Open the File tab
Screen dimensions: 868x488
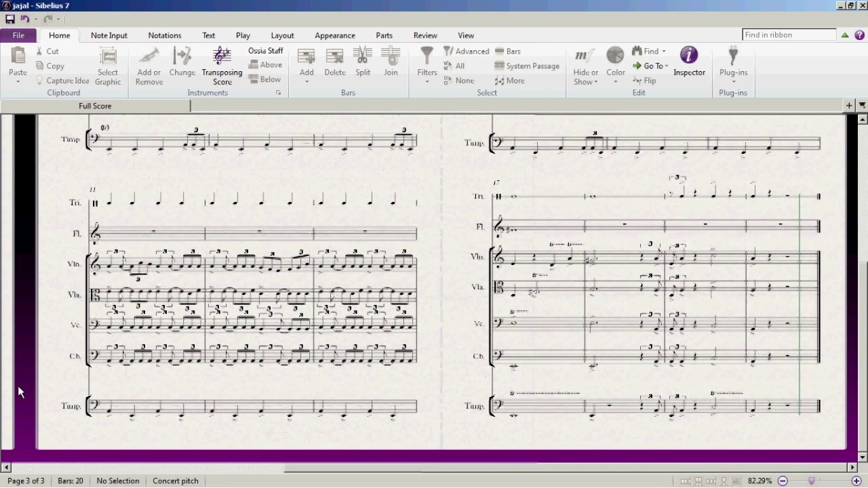[18, 35]
